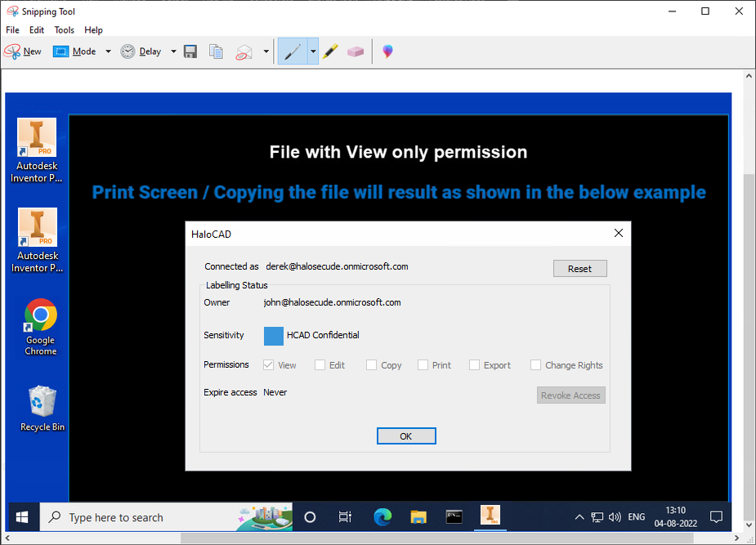The width and height of the screenshot is (756, 545).
Task: Select the Highlighter tool
Action: pos(329,51)
